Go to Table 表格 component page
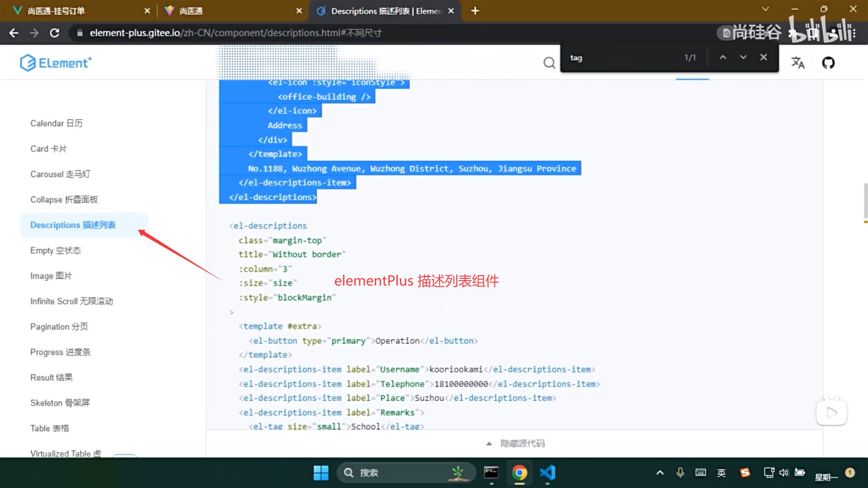This screenshot has height=488, width=868. pyautogui.click(x=50, y=428)
